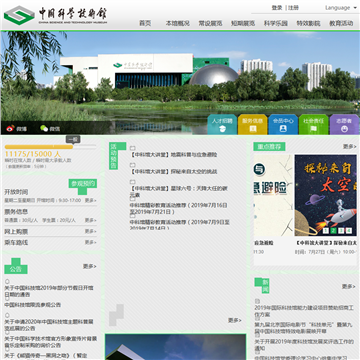Open the 2019 holiday opening dates notice
360x360 pixels.
pos(49,291)
